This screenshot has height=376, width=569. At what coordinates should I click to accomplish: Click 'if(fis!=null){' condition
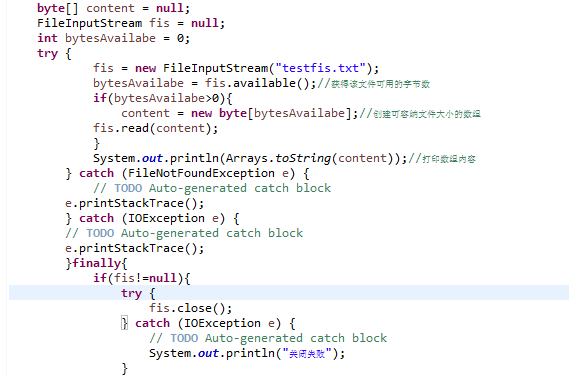(142, 278)
